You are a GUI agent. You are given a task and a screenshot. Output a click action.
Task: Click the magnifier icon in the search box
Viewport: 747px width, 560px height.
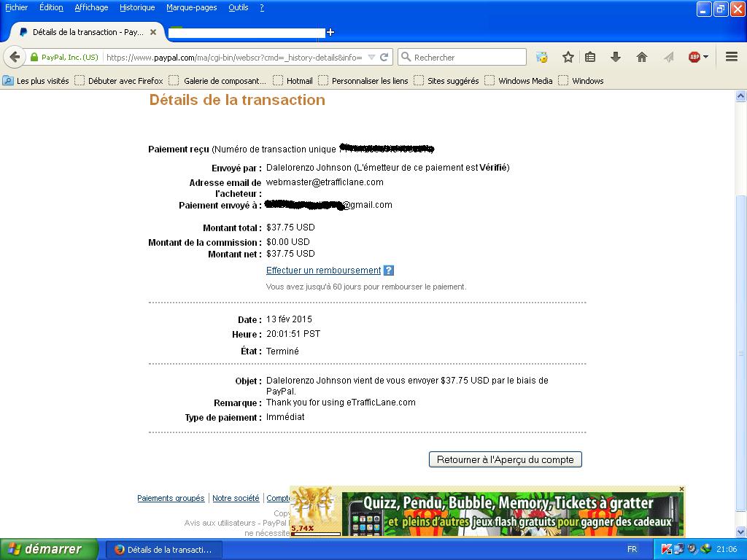(406, 57)
